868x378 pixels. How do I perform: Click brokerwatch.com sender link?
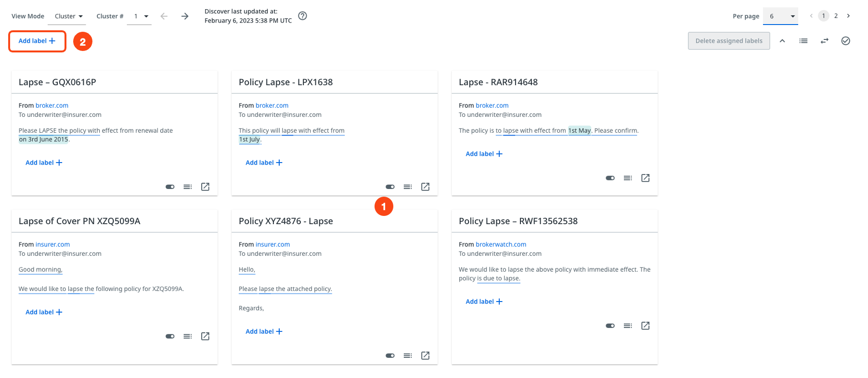click(x=501, y=244)
